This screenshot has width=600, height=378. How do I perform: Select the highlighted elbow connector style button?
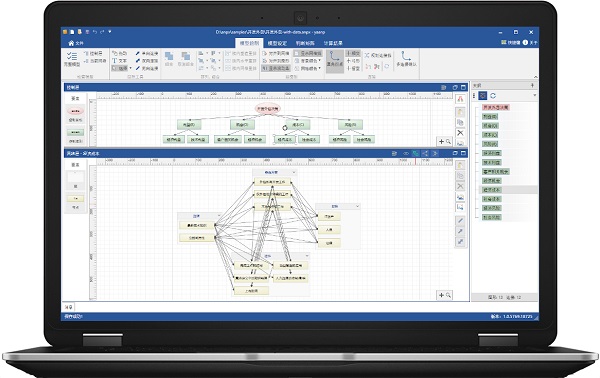(334, 59)
